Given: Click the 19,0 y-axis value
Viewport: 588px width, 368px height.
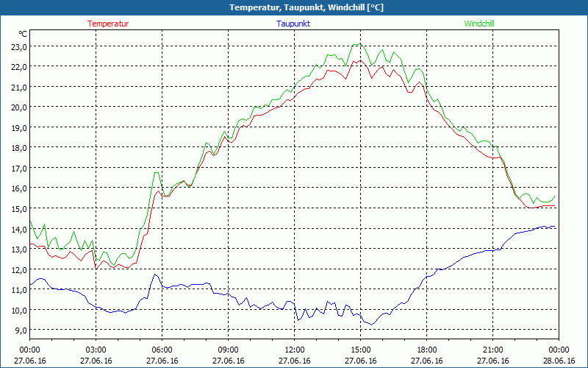Looking at the screenshot, I should point(19,127).
